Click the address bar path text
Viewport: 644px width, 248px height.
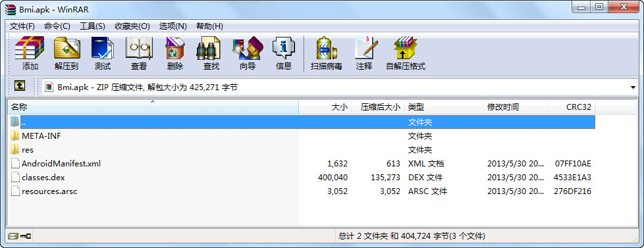click(x=148, y=87)
